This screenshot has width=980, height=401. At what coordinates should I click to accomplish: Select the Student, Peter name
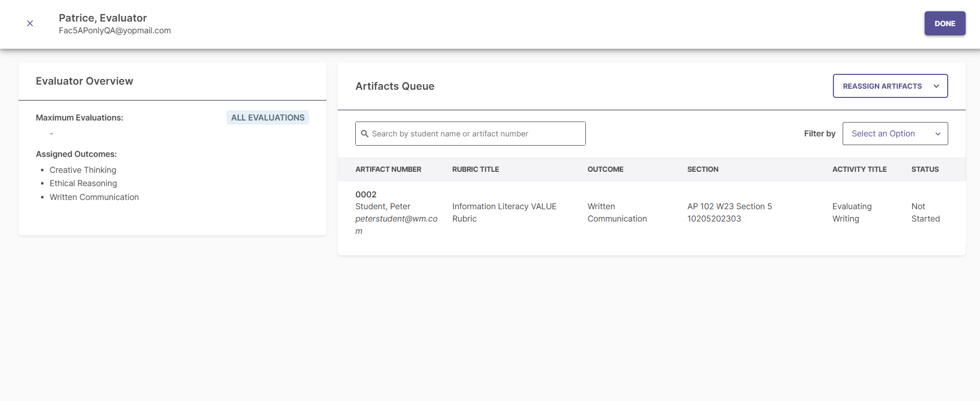click(x=383, y=206)
